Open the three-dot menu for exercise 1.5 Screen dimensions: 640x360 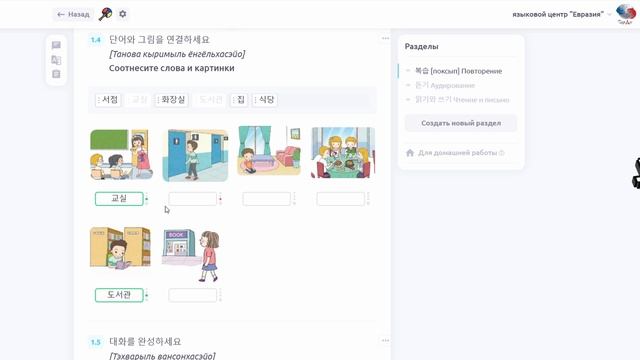click(385, 340)
